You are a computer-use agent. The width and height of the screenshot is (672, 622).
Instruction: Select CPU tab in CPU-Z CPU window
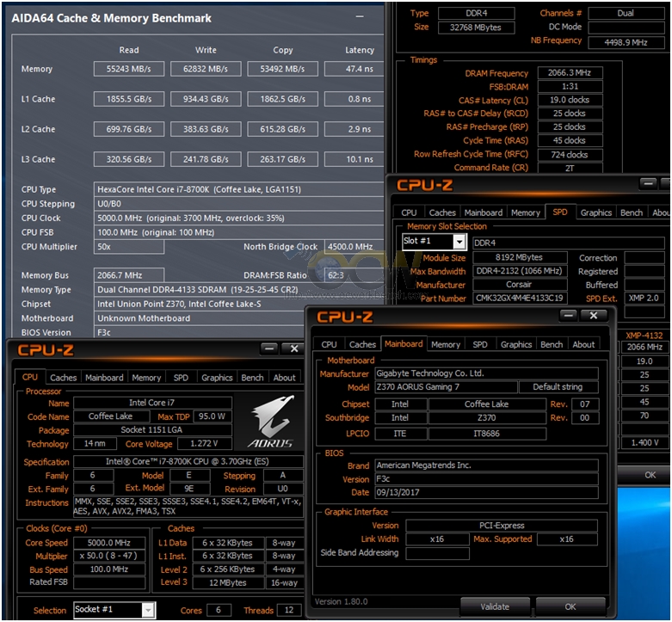click(x=29, y=377)
